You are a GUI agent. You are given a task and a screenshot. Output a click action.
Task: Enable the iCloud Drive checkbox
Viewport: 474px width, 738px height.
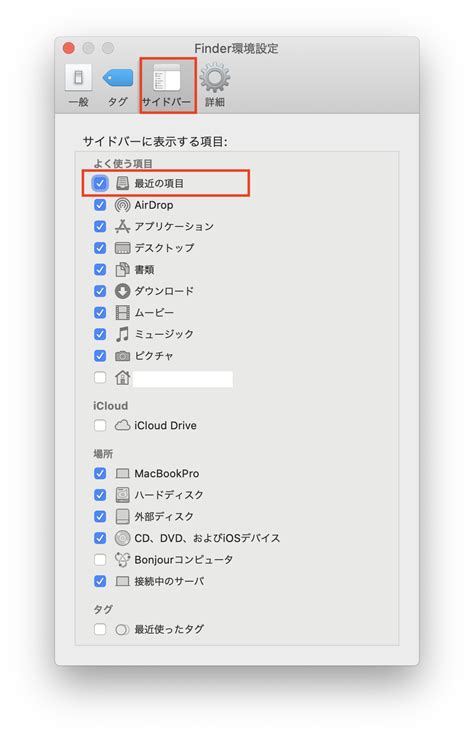(100, 425)
